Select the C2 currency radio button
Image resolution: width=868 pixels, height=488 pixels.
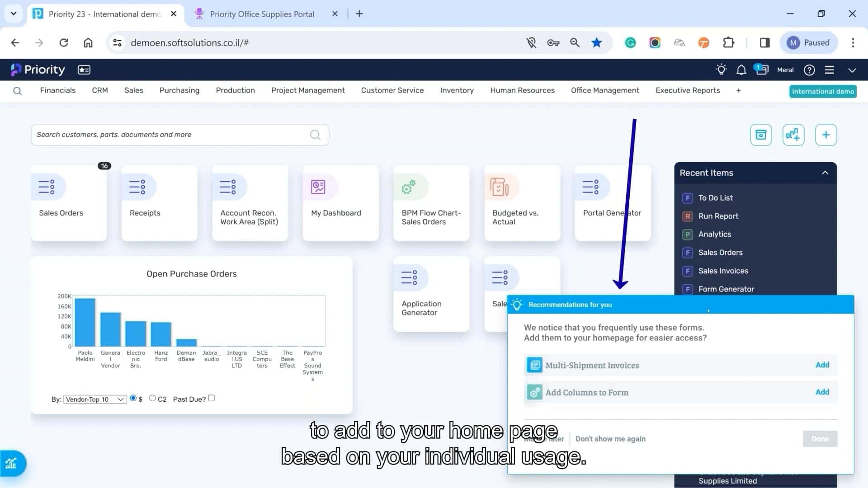(152, 398)
